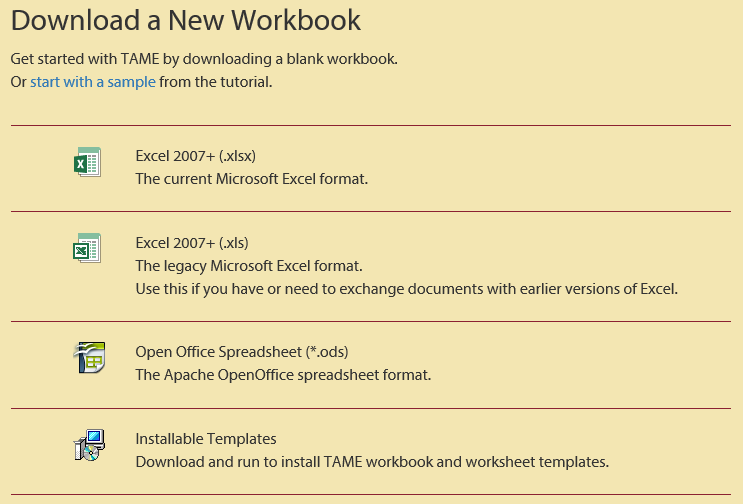This screenshot has width=743, height=504.
Task: Click the Excel .xlsx file icon
Action: [x=88, y=162]
